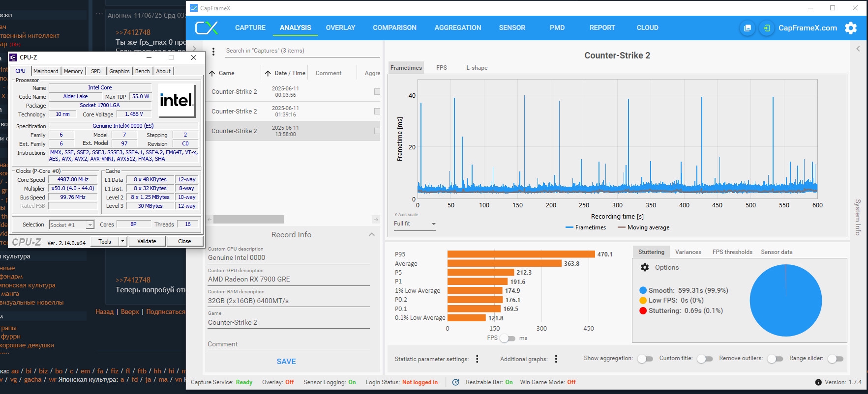Click CPU-Z Validate button
The width and height of the screenshot is (868, 394).
[147, 241]
